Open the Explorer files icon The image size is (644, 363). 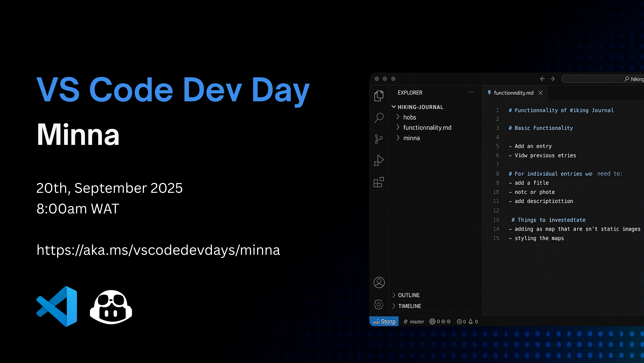click(x=379, y=96)
